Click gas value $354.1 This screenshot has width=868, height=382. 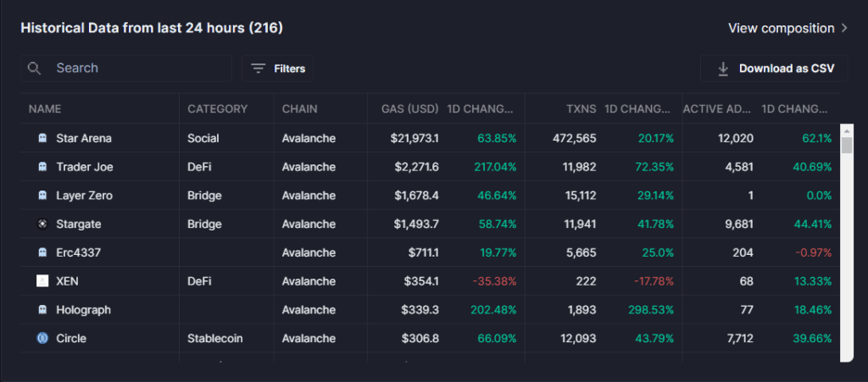tap(421, 281)
